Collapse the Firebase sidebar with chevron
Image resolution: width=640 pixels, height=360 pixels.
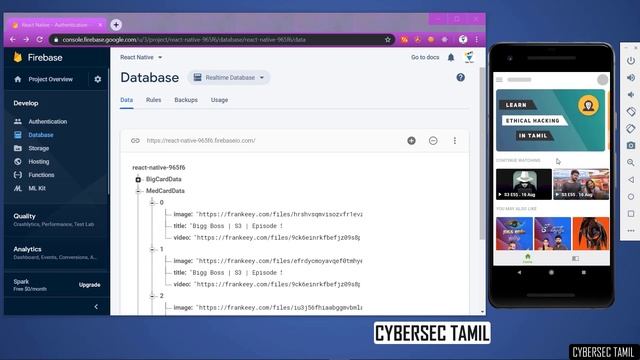tap(96, 307)
